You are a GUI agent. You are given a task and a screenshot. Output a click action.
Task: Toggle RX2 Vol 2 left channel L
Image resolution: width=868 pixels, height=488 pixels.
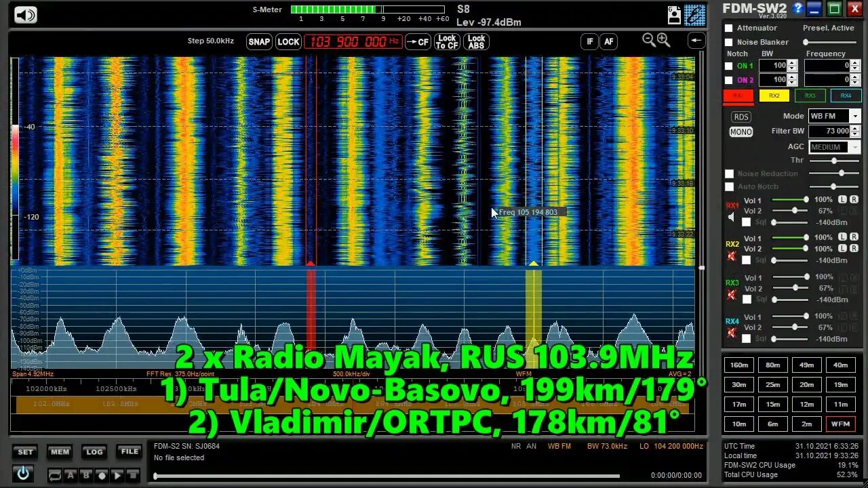click(x=842, y=248)
